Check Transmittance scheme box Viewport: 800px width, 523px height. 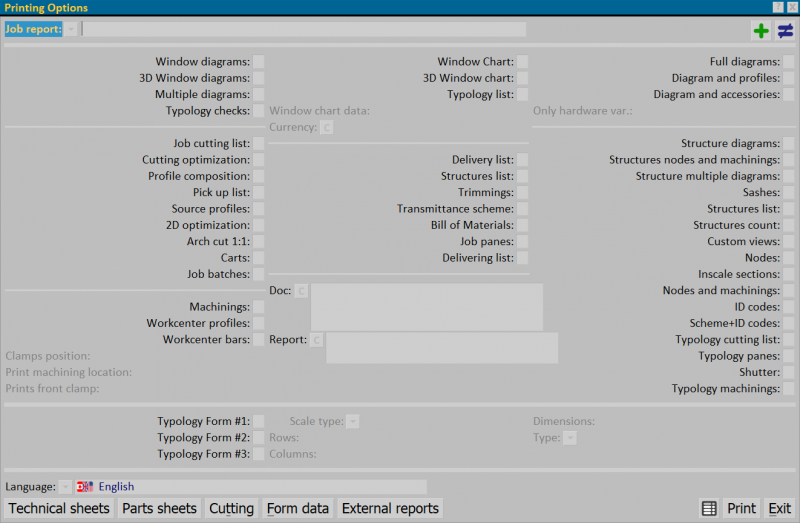522,209
